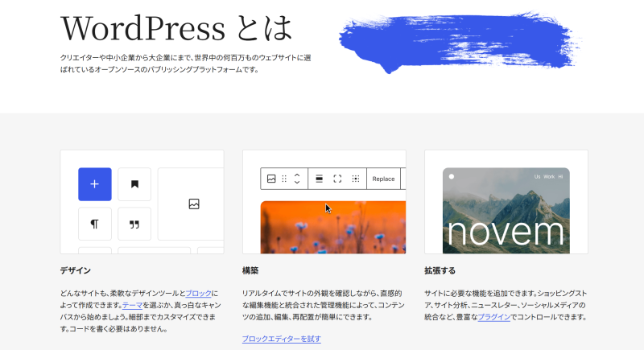
Task: Click the move down arrow in toolbar
Action: [297, 182]
